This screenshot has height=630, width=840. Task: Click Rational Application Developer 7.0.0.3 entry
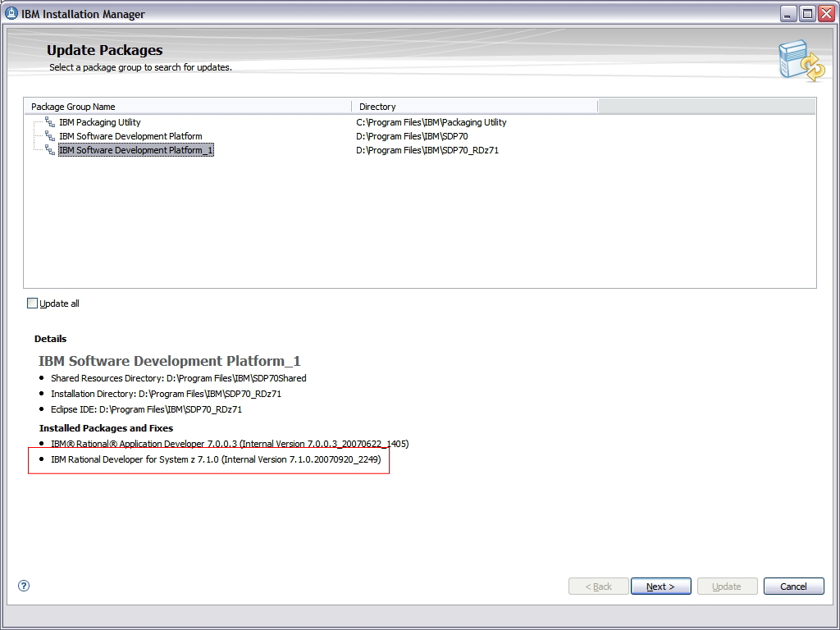pyautogui.click(x=230, y=444)
